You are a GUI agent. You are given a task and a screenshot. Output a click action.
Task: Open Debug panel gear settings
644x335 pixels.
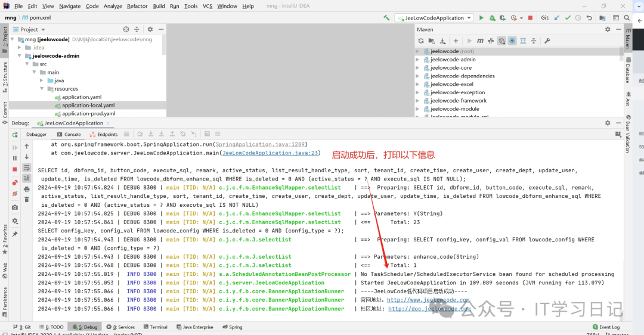click(608, 123)
